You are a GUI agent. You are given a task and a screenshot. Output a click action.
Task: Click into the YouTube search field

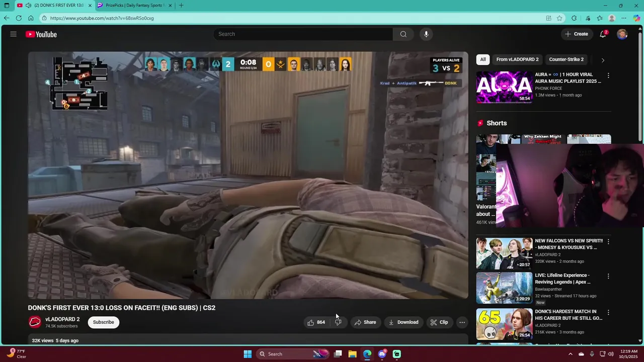pyautogui.click(x=303, y=34)
